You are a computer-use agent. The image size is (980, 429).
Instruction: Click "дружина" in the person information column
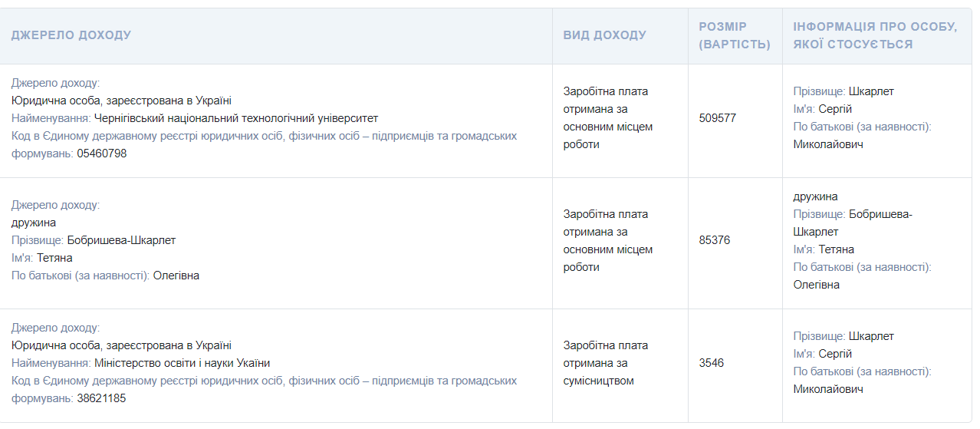pyautogui.click(x=815, y=196)
